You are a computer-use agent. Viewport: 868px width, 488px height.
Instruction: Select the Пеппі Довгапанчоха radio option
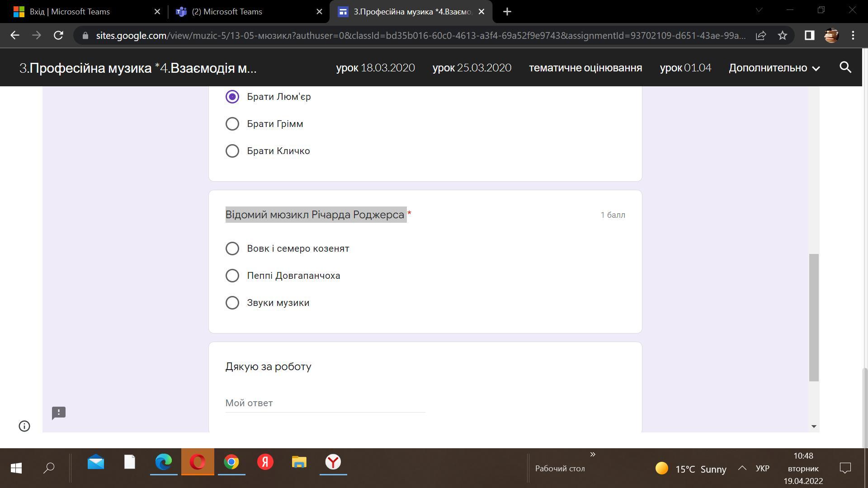tap(232, 276)
